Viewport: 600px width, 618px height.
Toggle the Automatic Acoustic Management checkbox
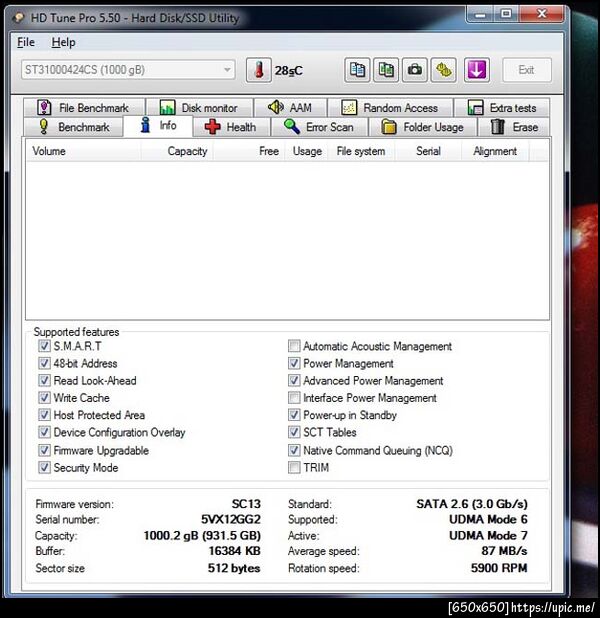(294, 346)
